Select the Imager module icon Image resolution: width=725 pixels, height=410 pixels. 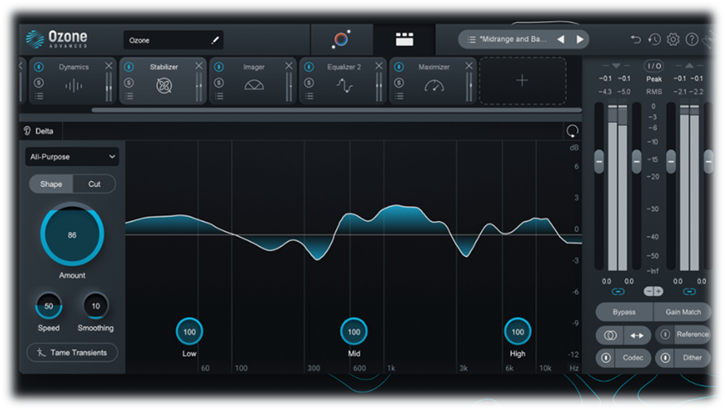click(x=254, y=85)
